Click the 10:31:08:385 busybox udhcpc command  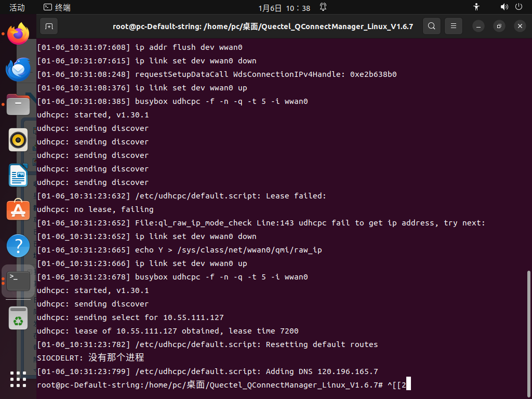click(172, 101)
